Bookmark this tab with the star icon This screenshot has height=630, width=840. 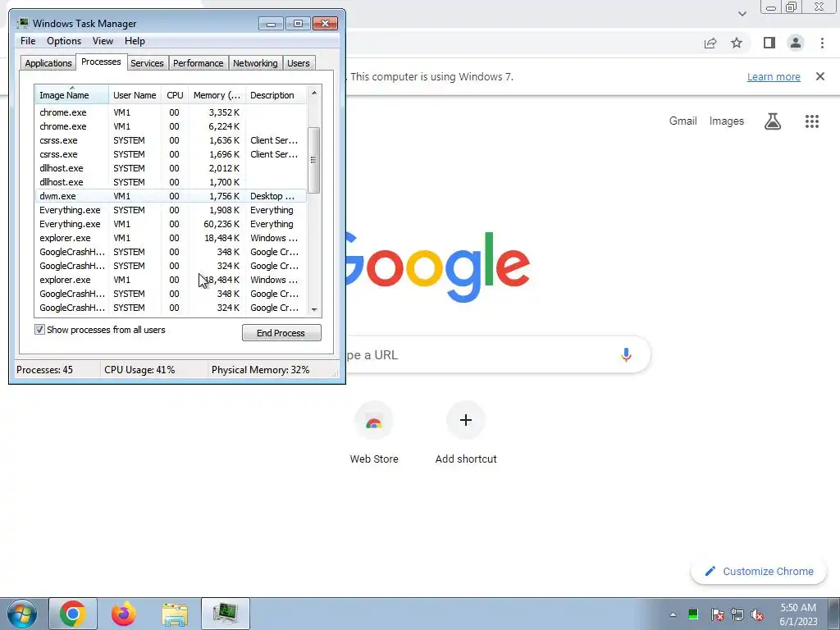[737, 43]
